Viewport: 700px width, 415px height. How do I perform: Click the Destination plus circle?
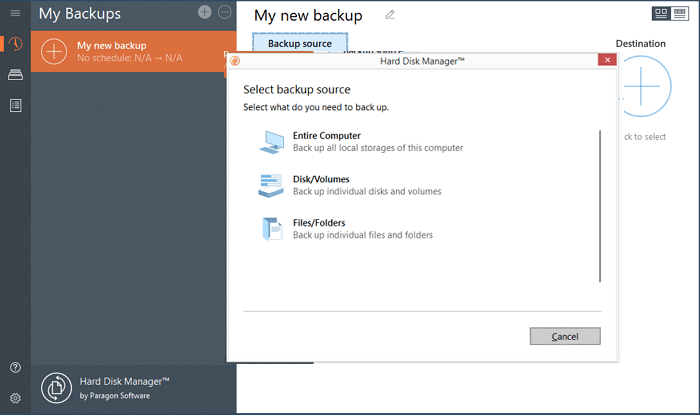[x=641, y=86]
